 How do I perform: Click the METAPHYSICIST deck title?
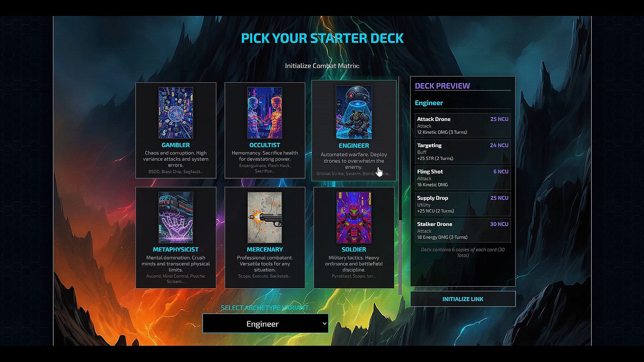(x=176, y=249)
